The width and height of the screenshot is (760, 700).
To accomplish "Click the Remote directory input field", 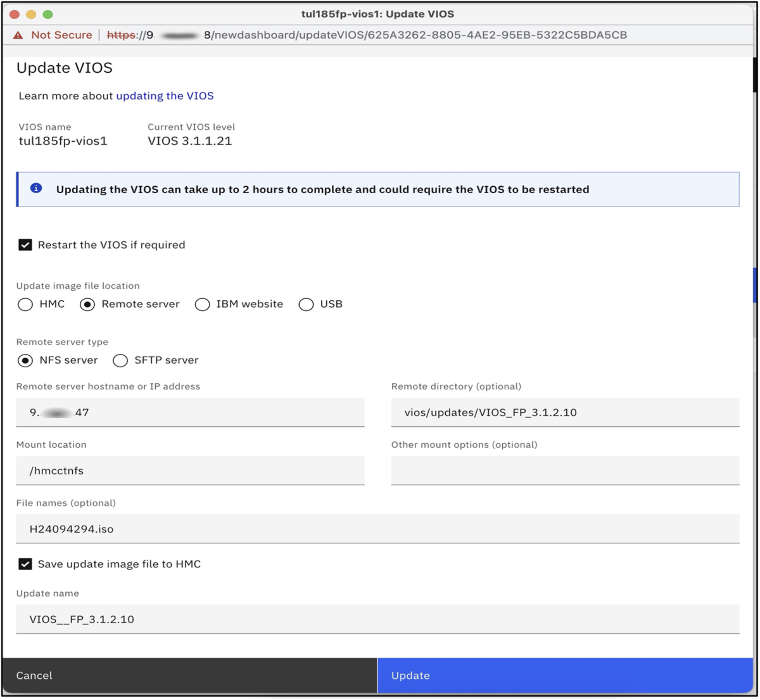I will point(565,412).
